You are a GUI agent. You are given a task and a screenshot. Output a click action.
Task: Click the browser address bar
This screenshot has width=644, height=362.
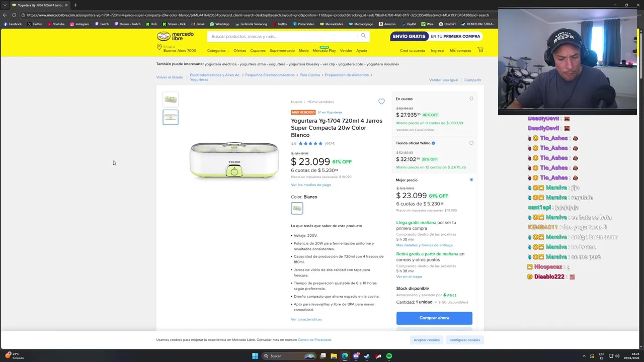(x=258, y=15)
